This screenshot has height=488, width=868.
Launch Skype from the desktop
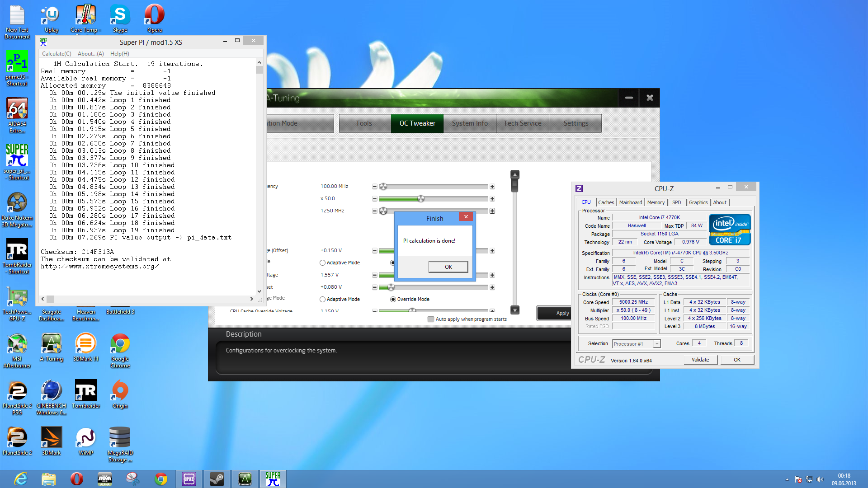tap(120, 19)
